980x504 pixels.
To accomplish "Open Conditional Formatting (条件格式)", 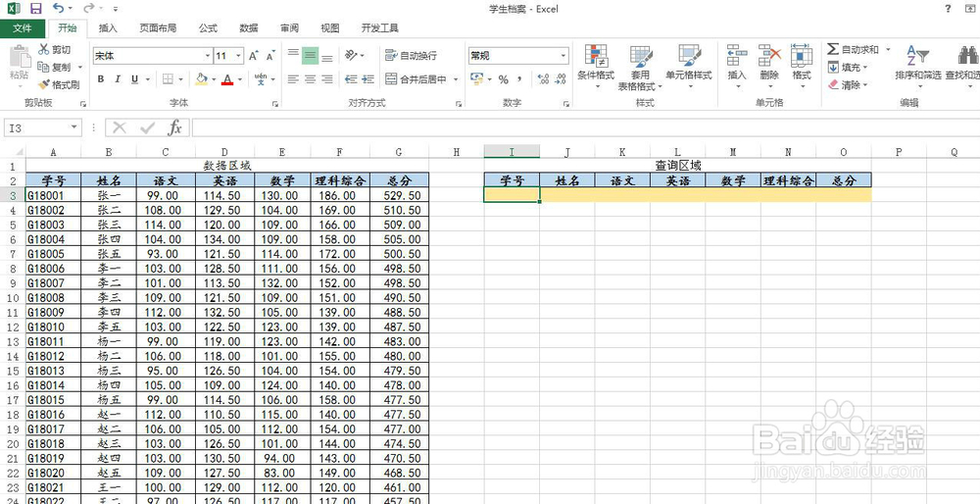I will pyautogui.click(x=596, y=66).
